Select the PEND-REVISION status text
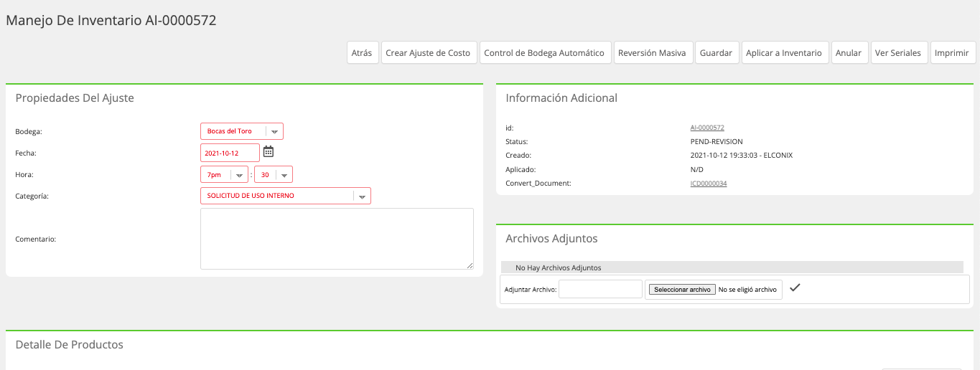 point(717,141)
